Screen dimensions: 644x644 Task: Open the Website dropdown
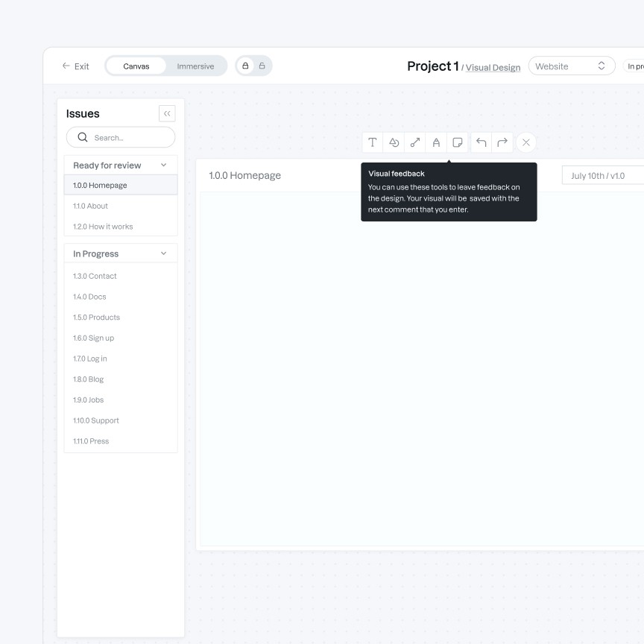tap(572, 66)
